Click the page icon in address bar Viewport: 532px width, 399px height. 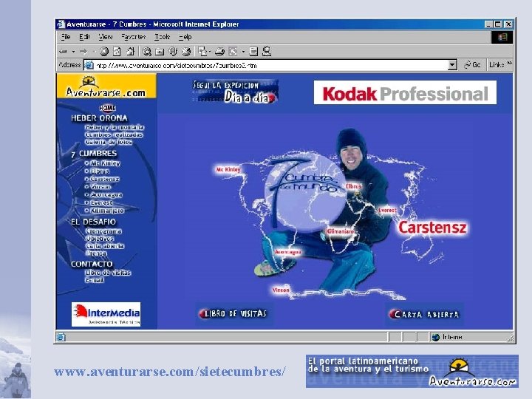[x=89, y=65]
